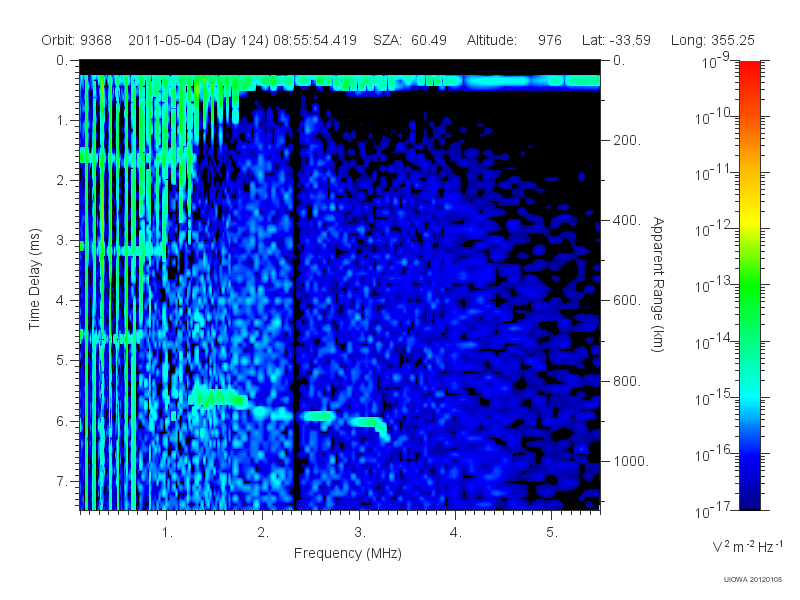Click the dark blue bottom of color scale
This screenshot has width=800, height=600.
(x=749, y=497)
